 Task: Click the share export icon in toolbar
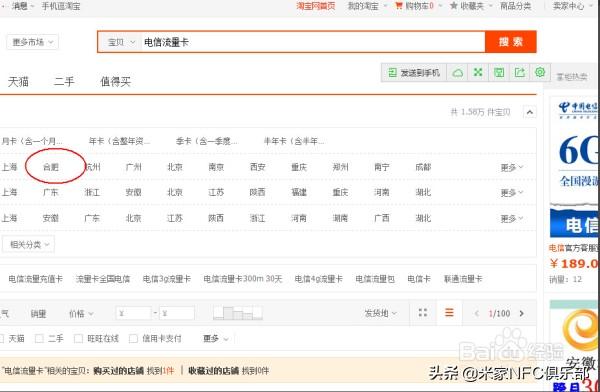click(519, 72)
